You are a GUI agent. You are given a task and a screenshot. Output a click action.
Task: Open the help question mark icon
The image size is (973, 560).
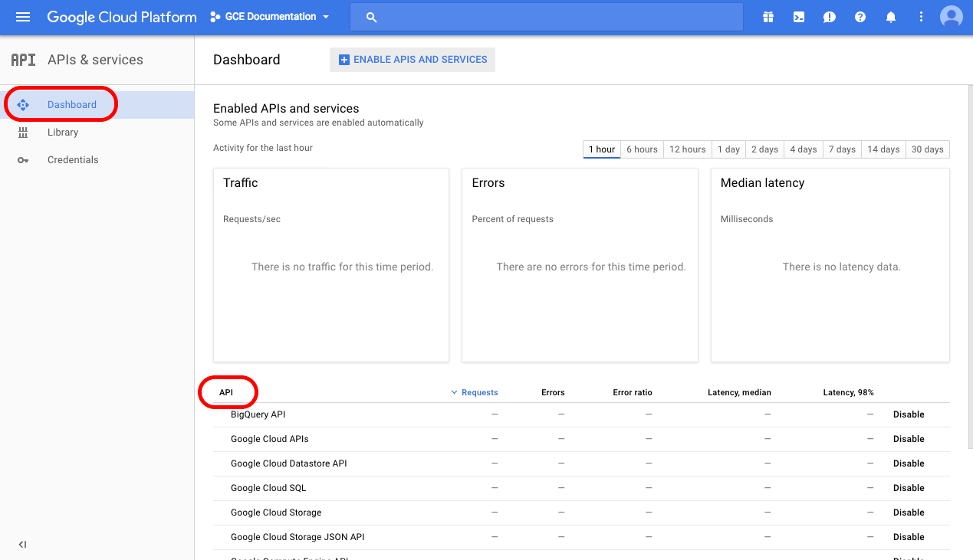[x=860, y=17]
